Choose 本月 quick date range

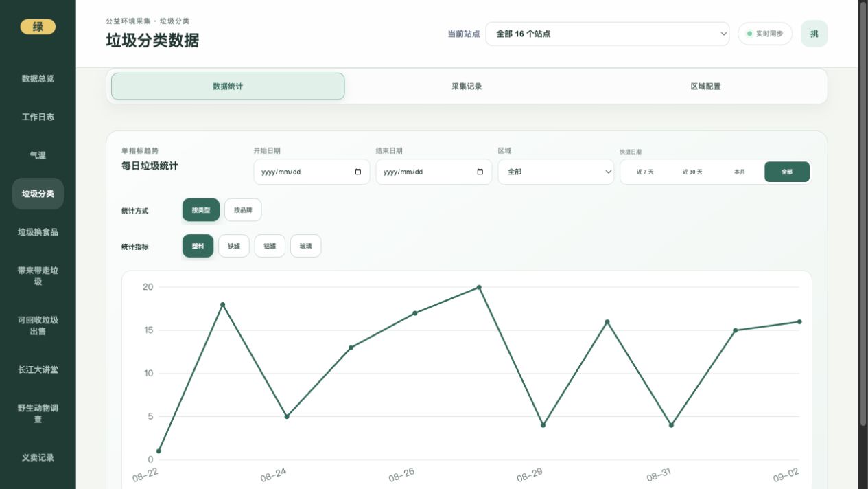pos(740,172)
